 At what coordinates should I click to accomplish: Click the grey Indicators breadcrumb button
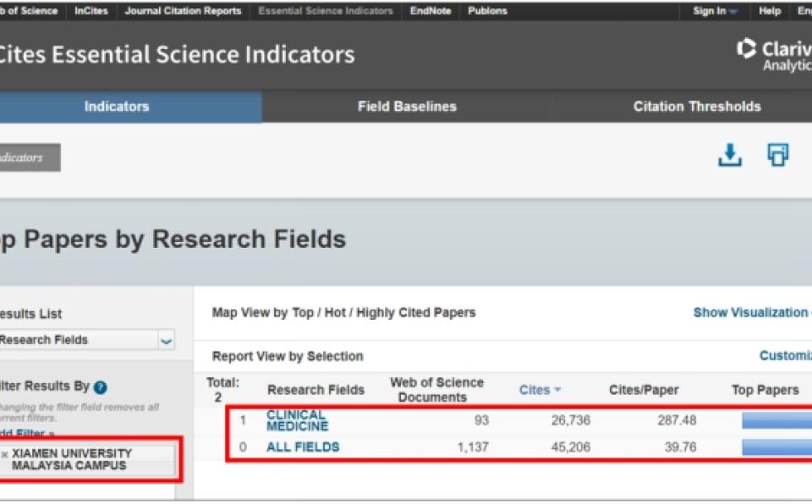(x=30, y=157)
